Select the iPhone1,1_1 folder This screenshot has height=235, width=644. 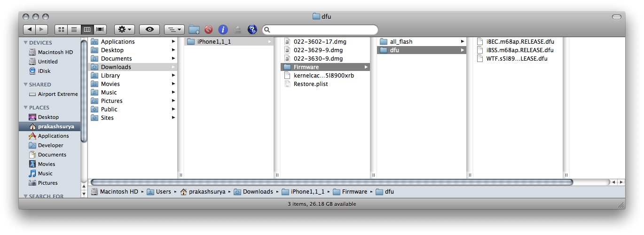coord(229,41)
